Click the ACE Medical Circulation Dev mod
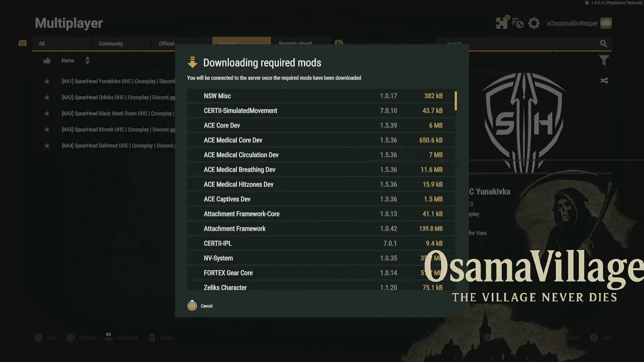Image resolution: width=644 pixels, height=362 pixels. 320,155
